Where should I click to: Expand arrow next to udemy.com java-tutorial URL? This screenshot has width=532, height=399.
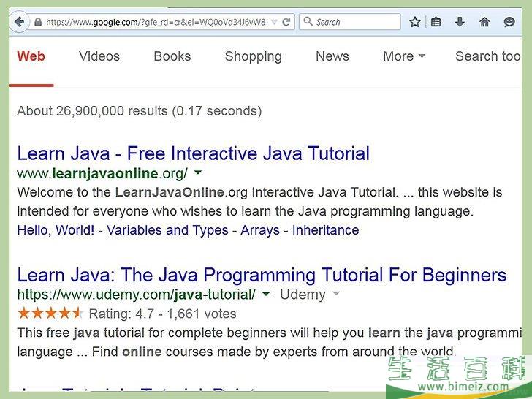tap(266, 294)
